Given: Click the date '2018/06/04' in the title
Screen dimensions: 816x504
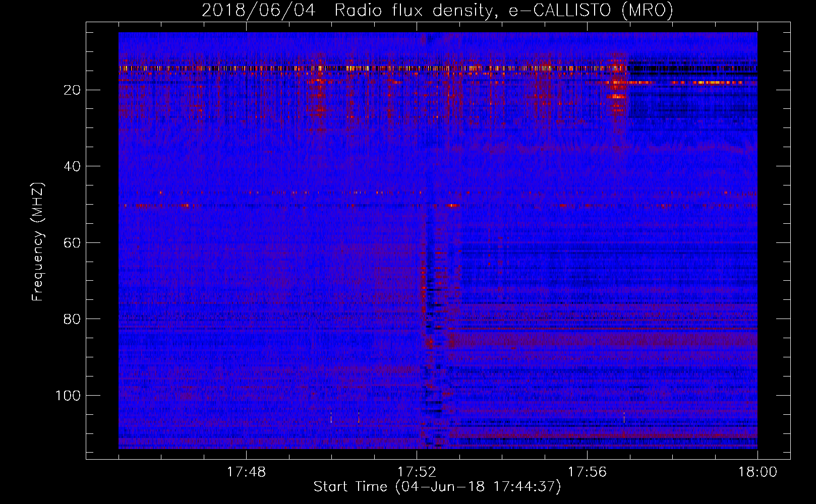Looking at the screenshot, I should tap(259, 10).
